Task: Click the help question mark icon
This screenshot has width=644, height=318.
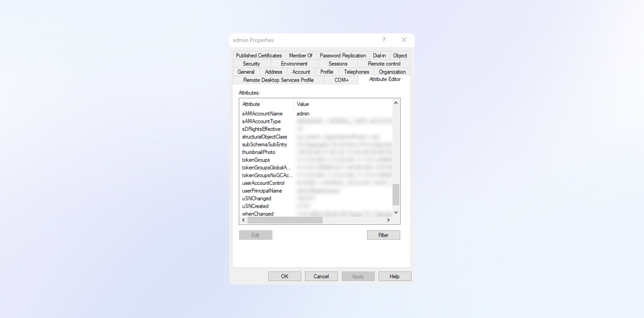Action: [384, 40]
